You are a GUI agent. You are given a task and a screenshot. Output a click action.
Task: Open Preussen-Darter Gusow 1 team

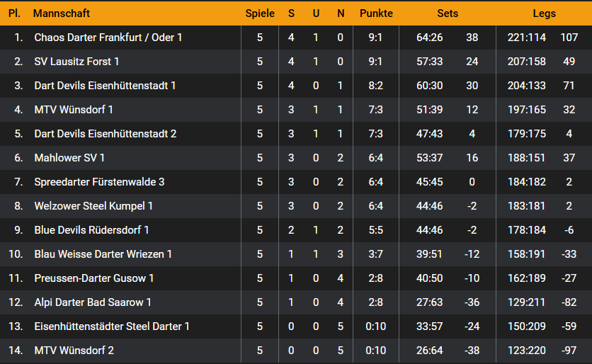(94, 278)
